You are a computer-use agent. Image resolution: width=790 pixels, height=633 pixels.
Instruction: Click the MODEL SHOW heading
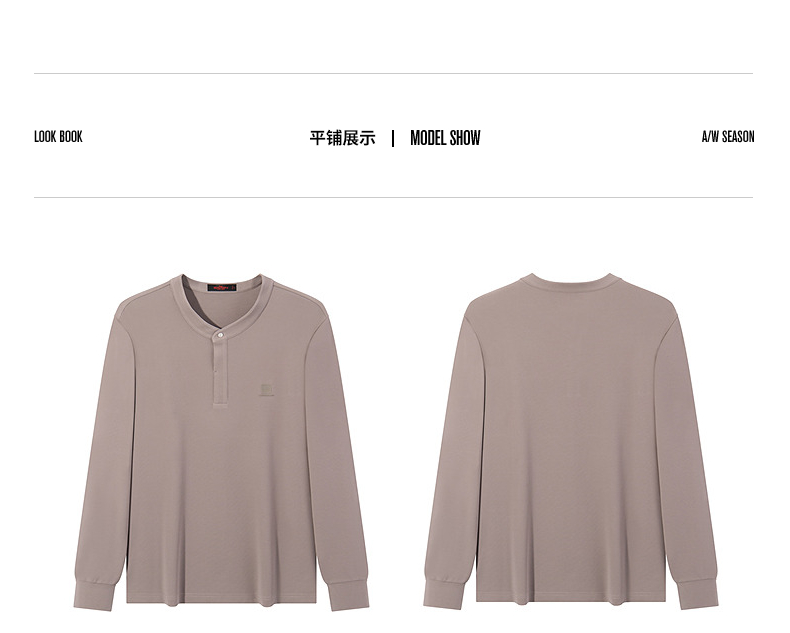(x=445, y=138)
